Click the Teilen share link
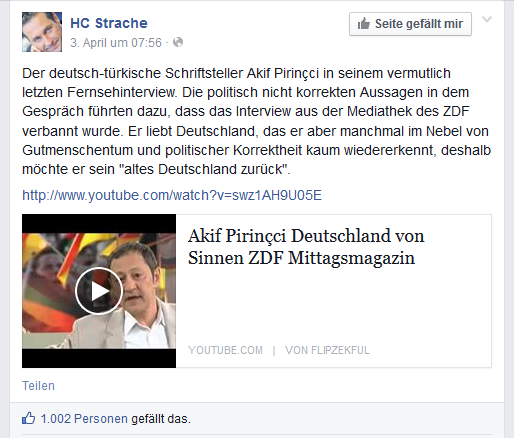This screenshot has width=514, height=438. pyautogui.click(x=38, y=386)
